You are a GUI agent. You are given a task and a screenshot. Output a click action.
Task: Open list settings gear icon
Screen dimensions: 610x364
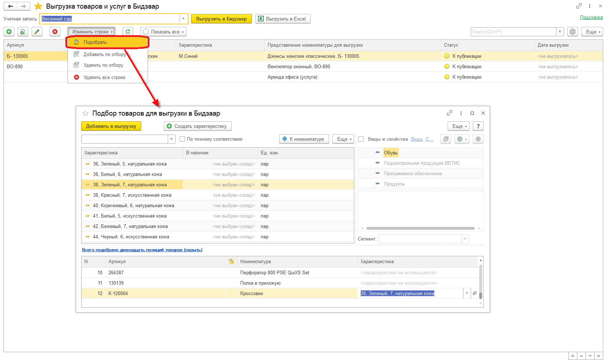pos(573,32)
